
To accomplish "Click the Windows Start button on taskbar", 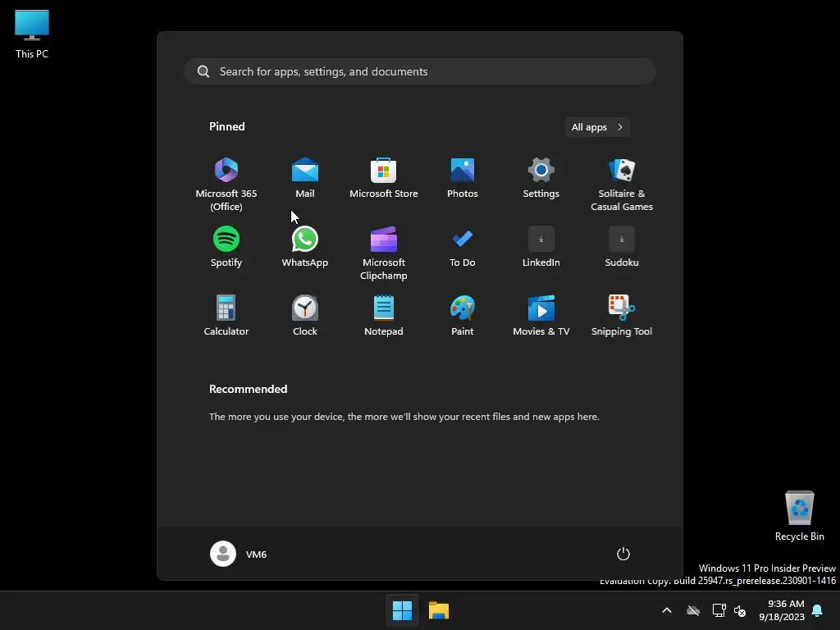I will click(402, 610).
